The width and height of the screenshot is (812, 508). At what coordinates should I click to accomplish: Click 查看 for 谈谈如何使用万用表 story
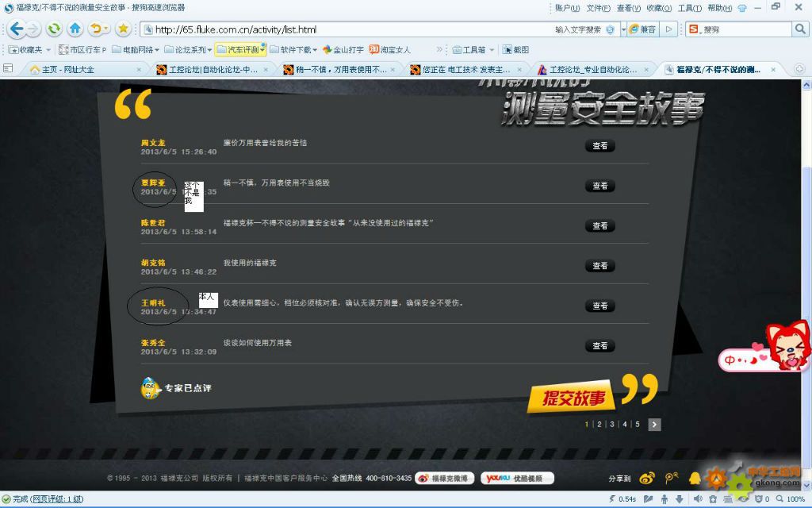(x=599, y=346)
